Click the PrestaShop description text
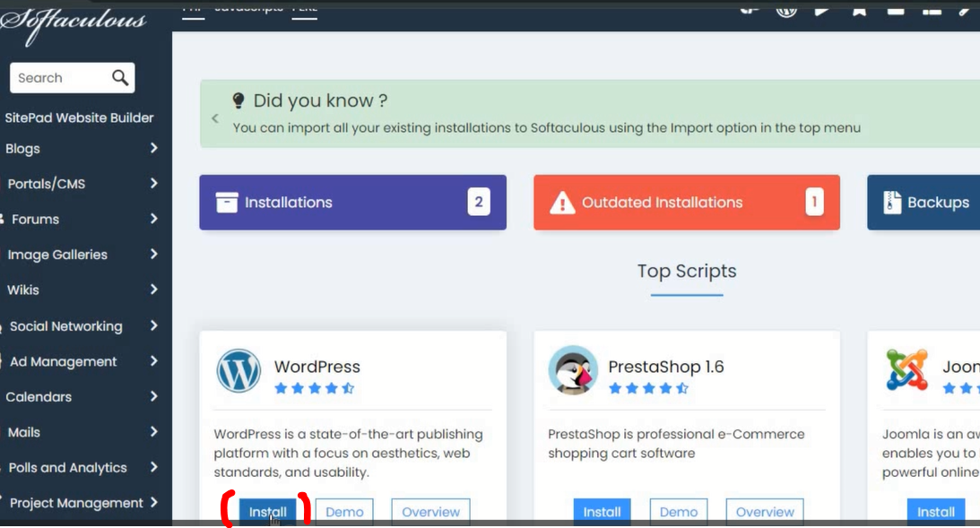Screen dimensions: 980x528 (676, 444)
